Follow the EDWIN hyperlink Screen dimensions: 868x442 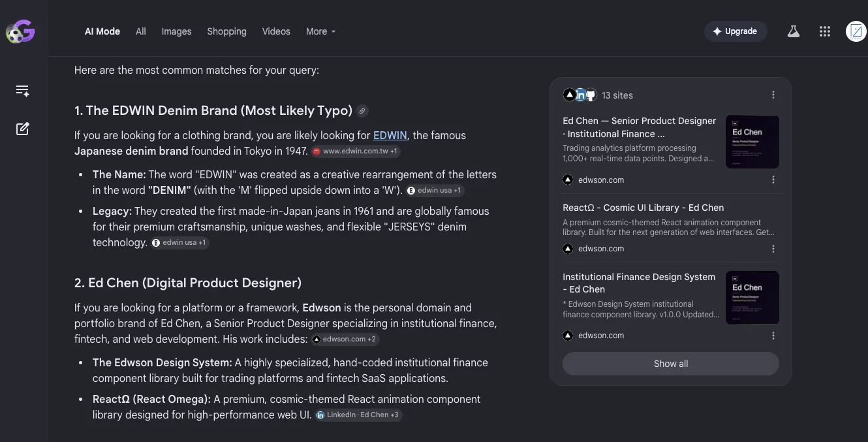point(390,135)
